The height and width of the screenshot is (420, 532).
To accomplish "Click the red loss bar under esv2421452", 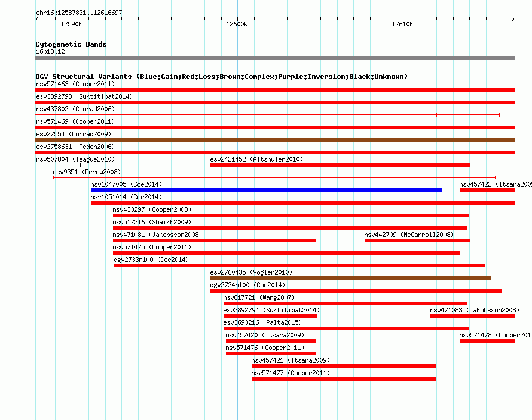I will pyautogui.click(x=340, y=165).
